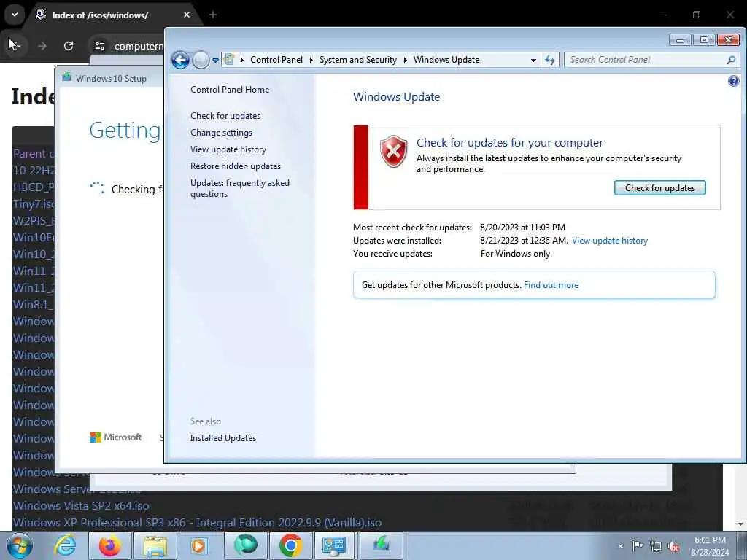Expand the address bar history dropdown
This screenshot has height=560, width=747.
pyautogui.click(x=533, y=60)
